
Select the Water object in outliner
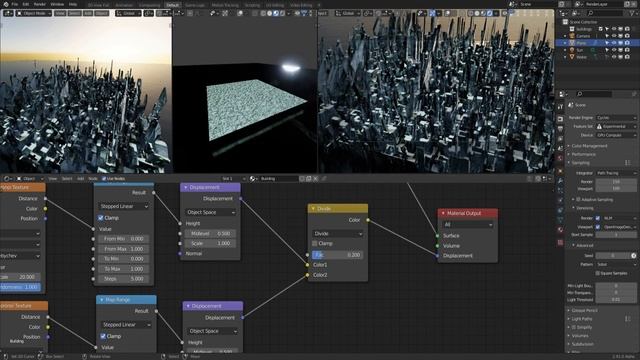point(582,57)
